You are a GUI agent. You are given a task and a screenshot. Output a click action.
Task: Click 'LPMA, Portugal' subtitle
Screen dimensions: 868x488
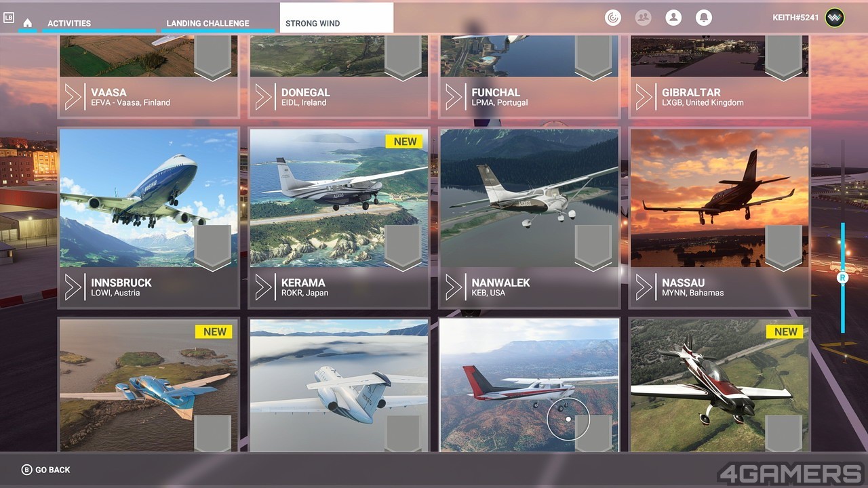coord(500,103)
